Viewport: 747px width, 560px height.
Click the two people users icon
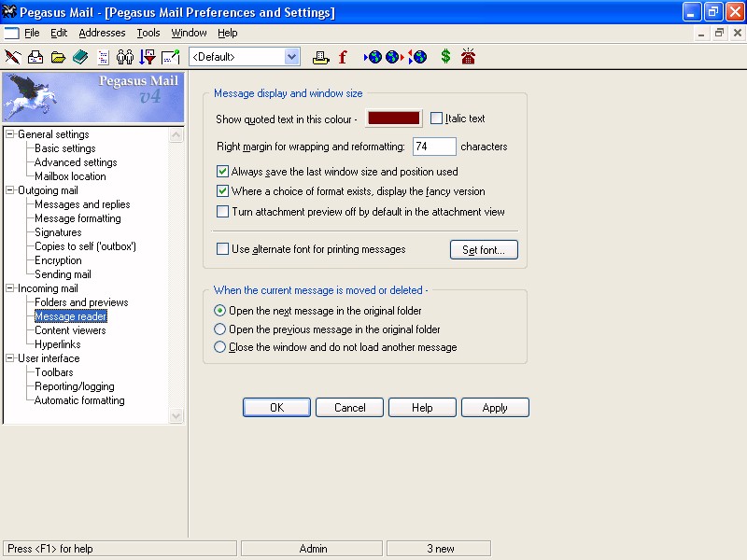tap(125, 57)
